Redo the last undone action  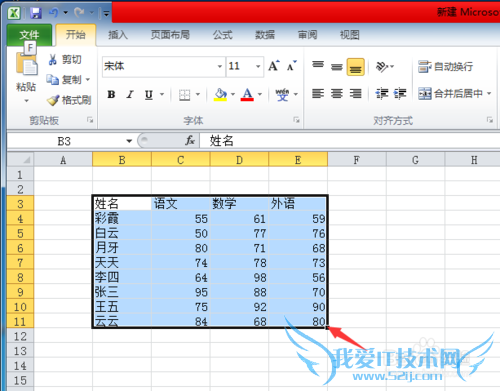(79, 13)
